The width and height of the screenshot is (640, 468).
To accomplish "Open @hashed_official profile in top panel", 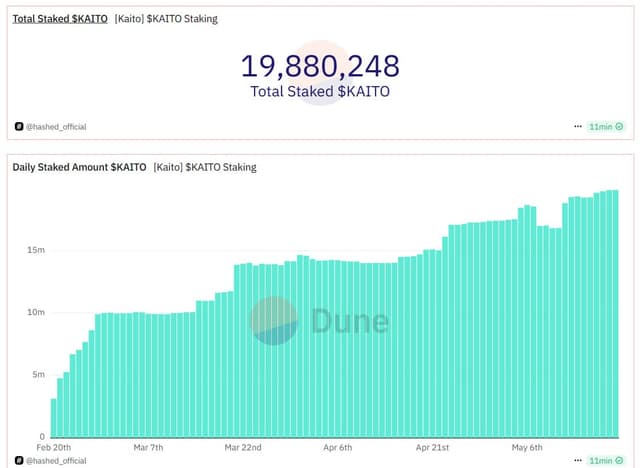I will pos(56,127).
